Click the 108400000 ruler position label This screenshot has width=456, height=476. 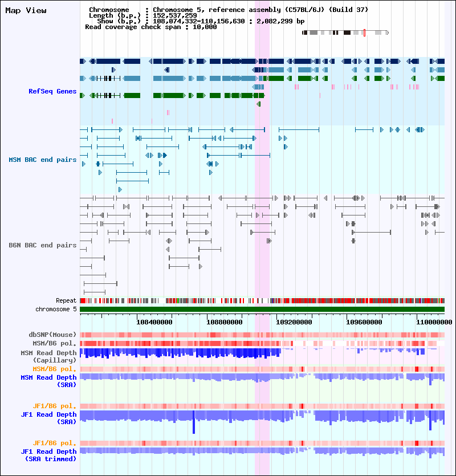(x=154, y=322)
